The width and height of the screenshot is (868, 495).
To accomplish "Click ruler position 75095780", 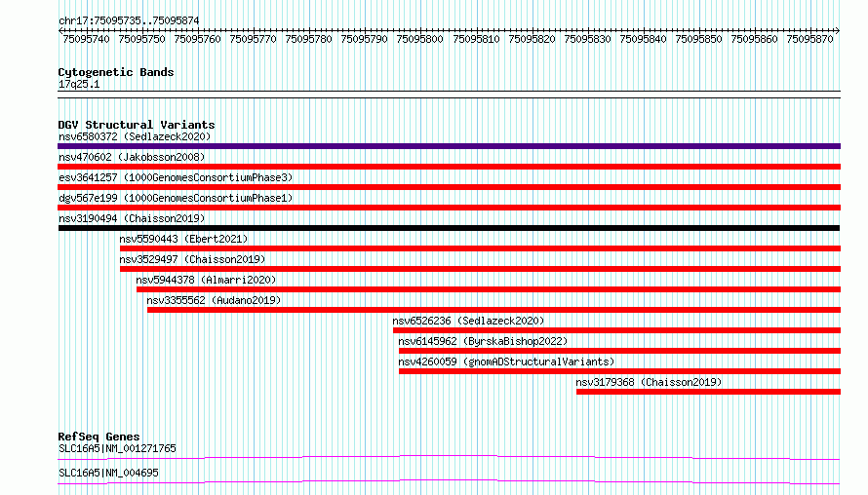I will coord(309,39).
